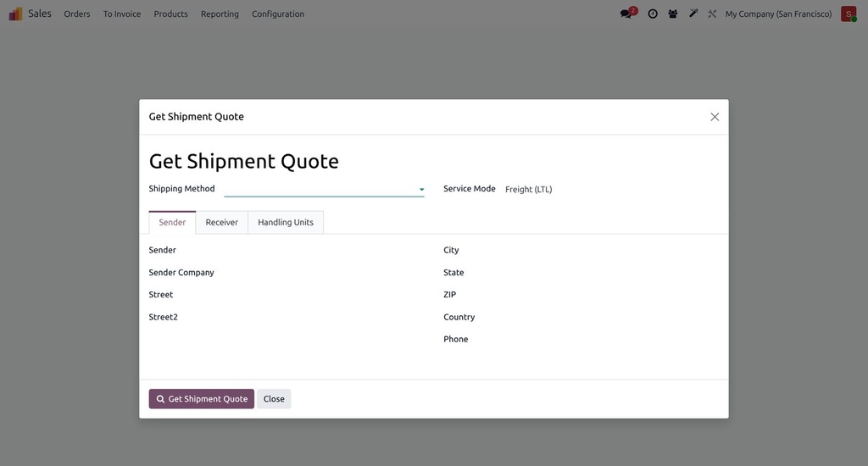Click the City label

pyautogui.click(x=451, y=250)
